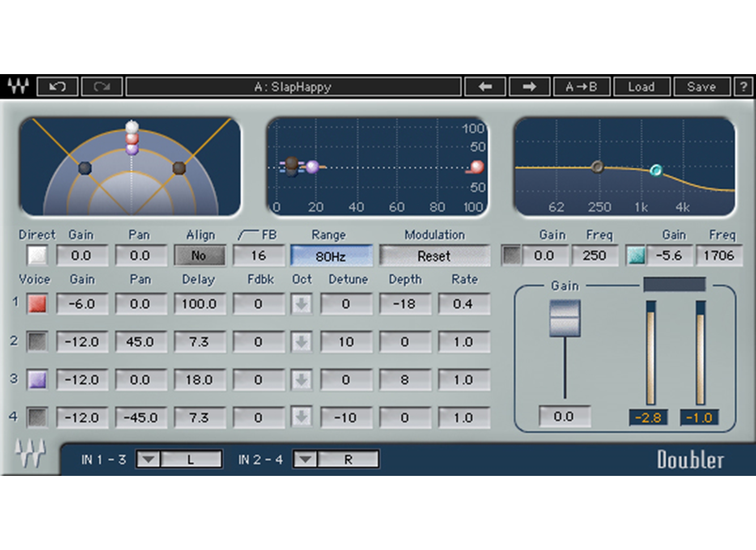This screenshot has width=756, height=550.
Task: Click the output Gain fader handle
Action: point(565,318)
